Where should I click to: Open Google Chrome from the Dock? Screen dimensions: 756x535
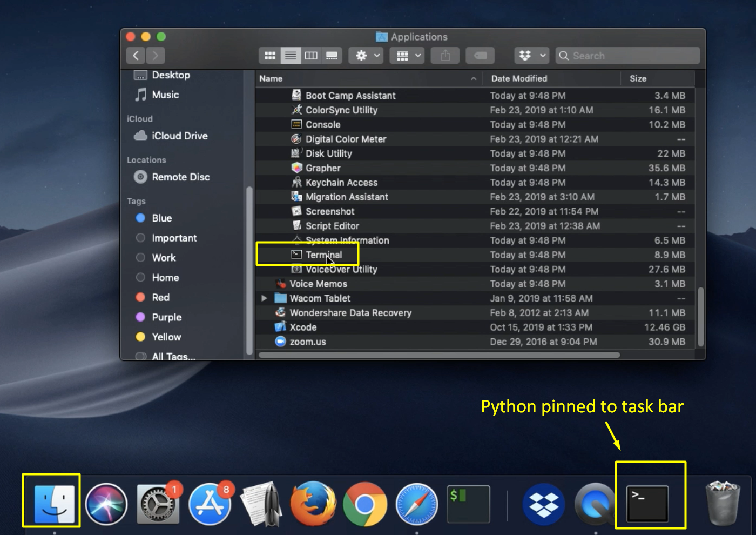[x=365, y=504]
